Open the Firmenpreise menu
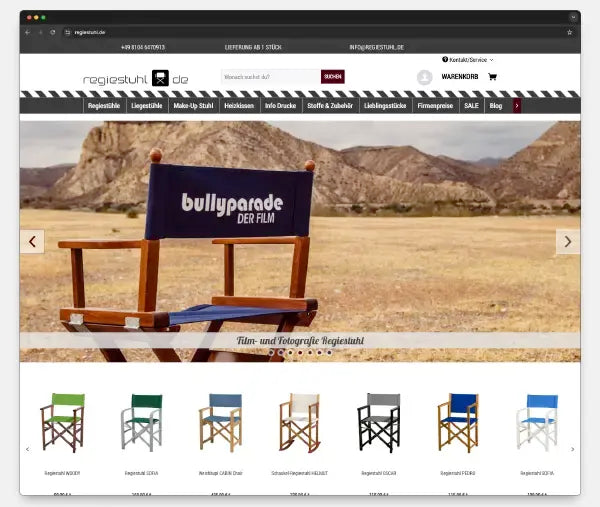The image size is (600, 507). pyautogui.click(x=435, y=106)
